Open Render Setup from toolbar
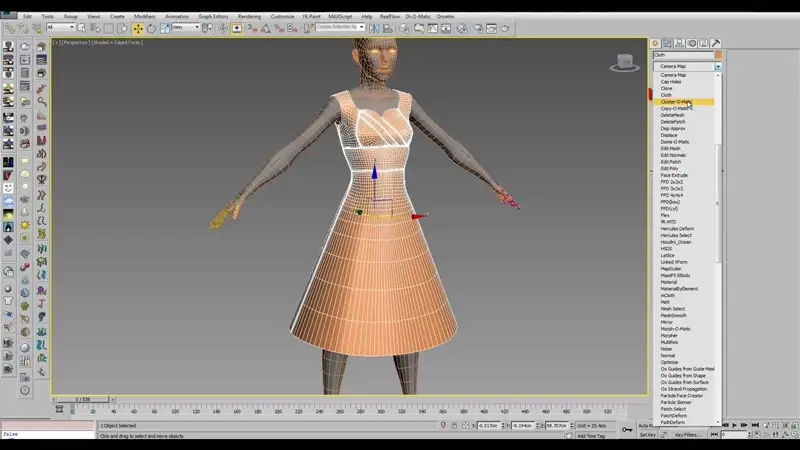The height and width of the screenshot is (450, 800). pyautogui.click(x=478, y=29)
